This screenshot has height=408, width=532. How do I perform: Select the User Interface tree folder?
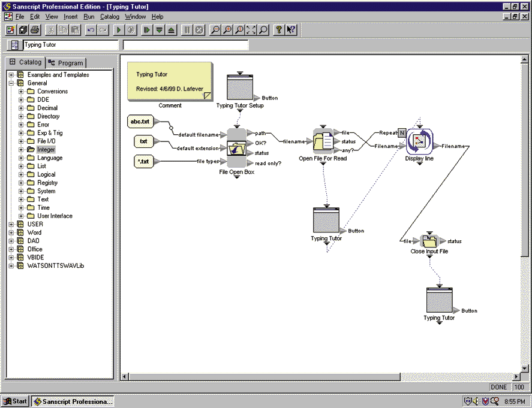point(55,216)
